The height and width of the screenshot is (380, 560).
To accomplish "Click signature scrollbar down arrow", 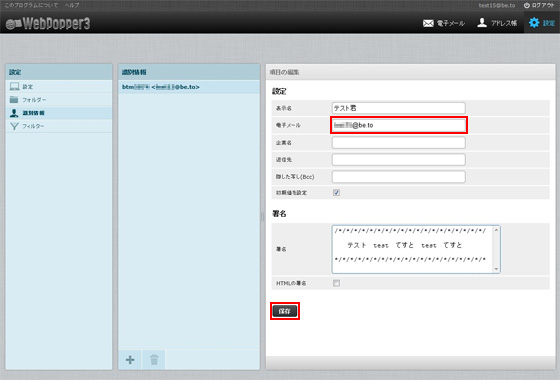I will 496,269.
